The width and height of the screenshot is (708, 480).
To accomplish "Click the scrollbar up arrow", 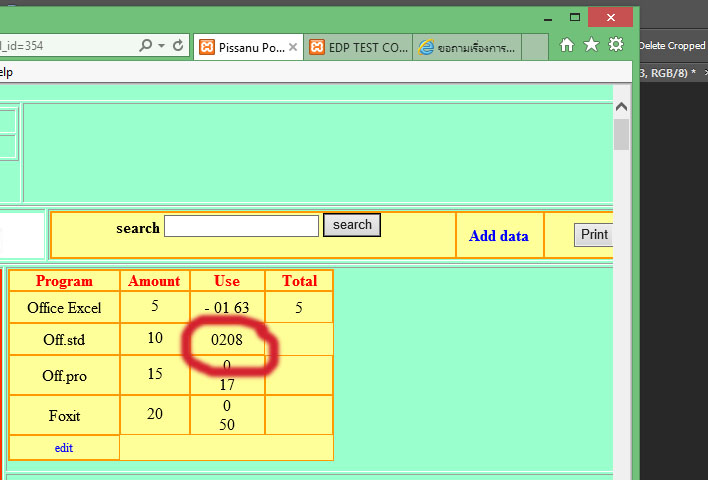I will pyautogui.click(x=621, y=107).
